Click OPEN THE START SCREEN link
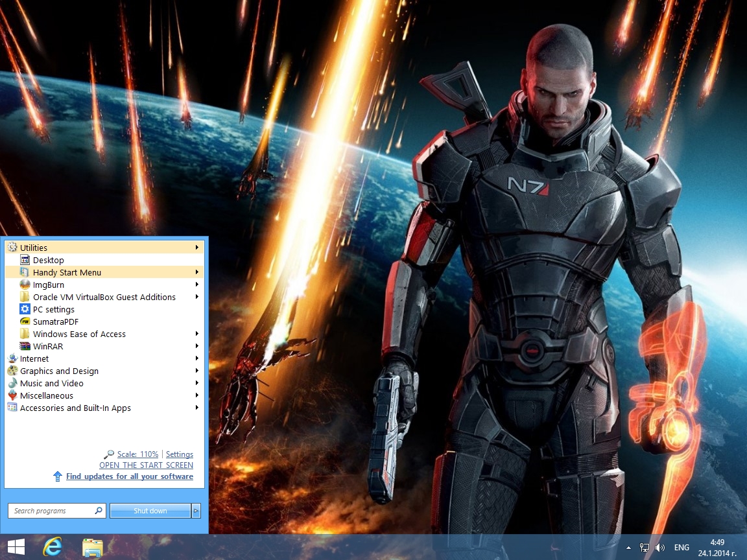 click(147, 465)
